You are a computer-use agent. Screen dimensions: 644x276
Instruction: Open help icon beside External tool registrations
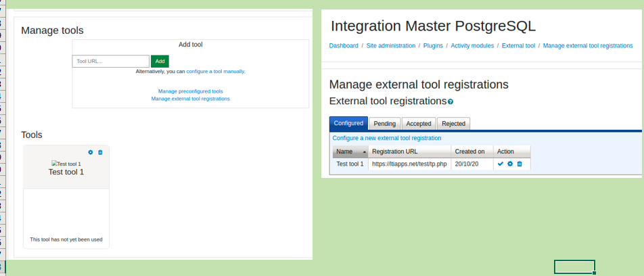[451, 101]
